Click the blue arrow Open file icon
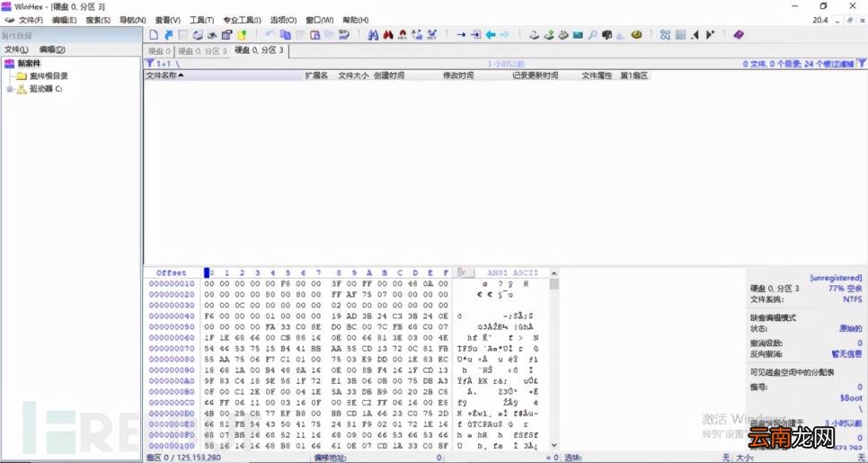 [169, 35]
